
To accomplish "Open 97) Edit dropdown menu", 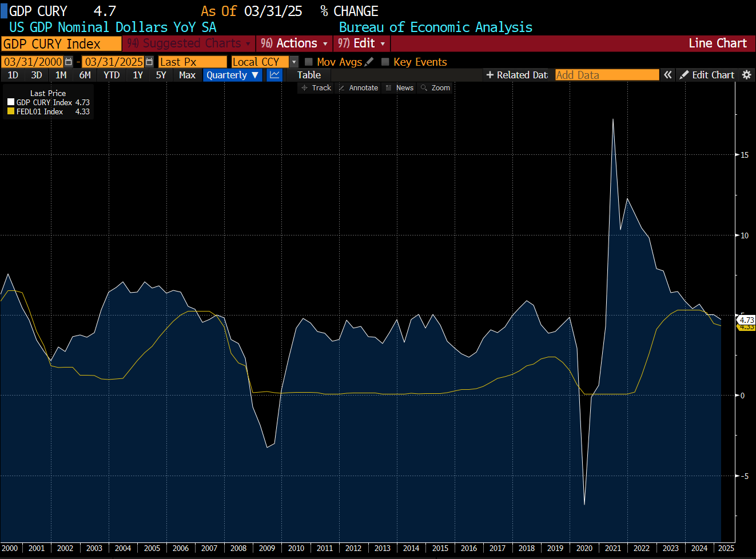I will (x=361, y=43).
